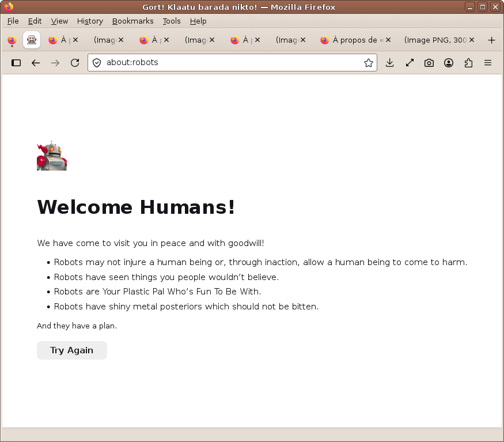
Task: Go back to previous page
Action: (x=36, y=63)
